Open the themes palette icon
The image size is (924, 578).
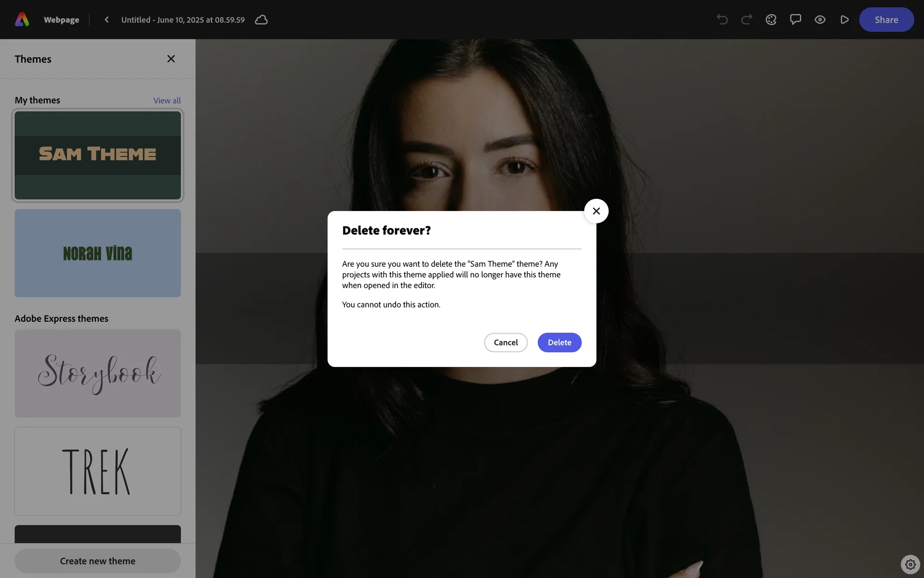pyautogui.click(x=771, y=20)
